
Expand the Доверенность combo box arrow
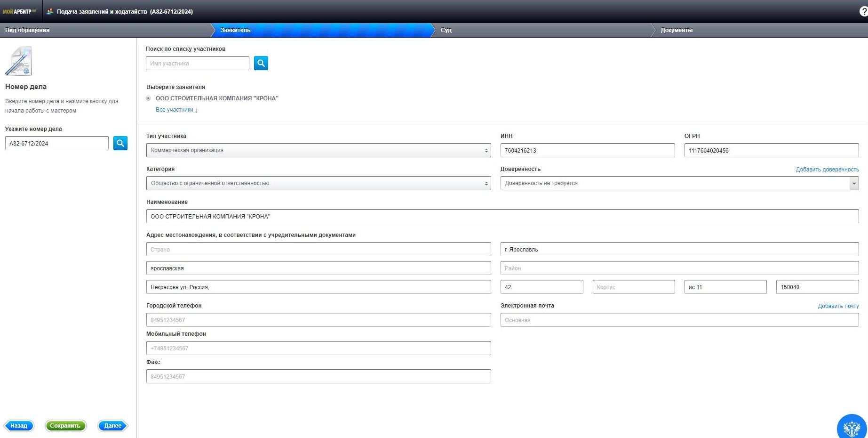point(854,183)
